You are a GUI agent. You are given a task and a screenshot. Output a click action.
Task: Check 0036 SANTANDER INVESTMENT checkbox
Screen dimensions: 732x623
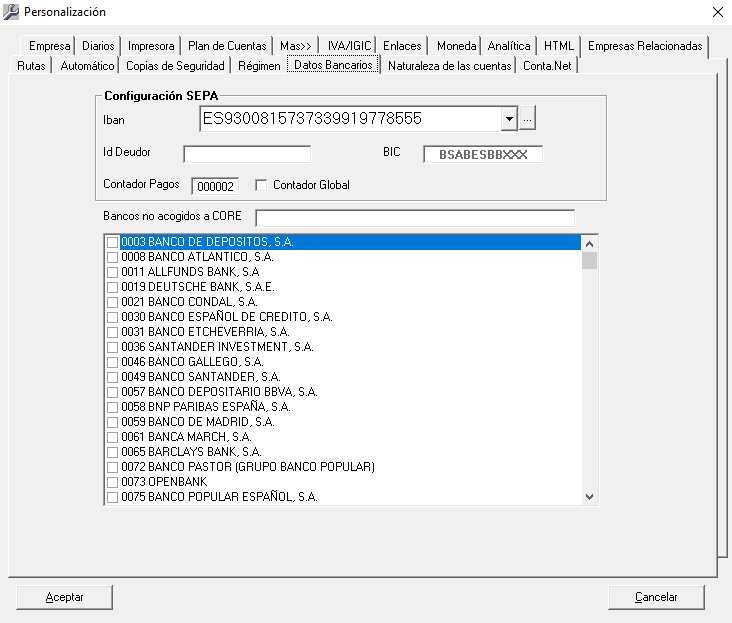(112, 347)
